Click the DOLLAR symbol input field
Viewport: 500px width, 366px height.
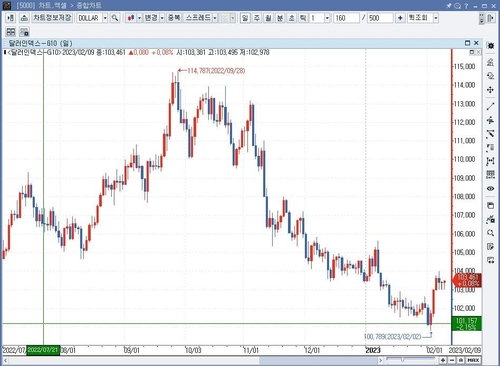point(89,18)
